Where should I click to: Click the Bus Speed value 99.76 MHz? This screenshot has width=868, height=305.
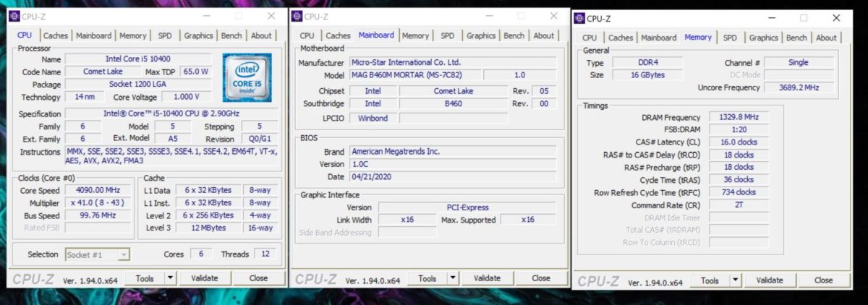[x=98, y=215]
